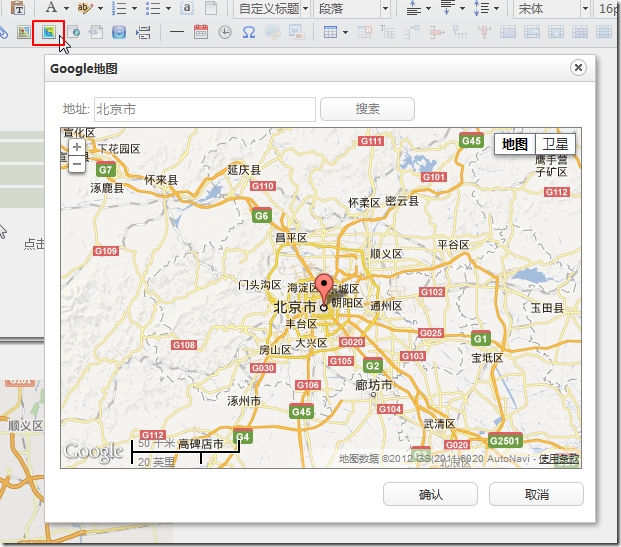Click the split into cells icon
The height and width of the screenshot is (547, 621).
click(x=580, y=32)
